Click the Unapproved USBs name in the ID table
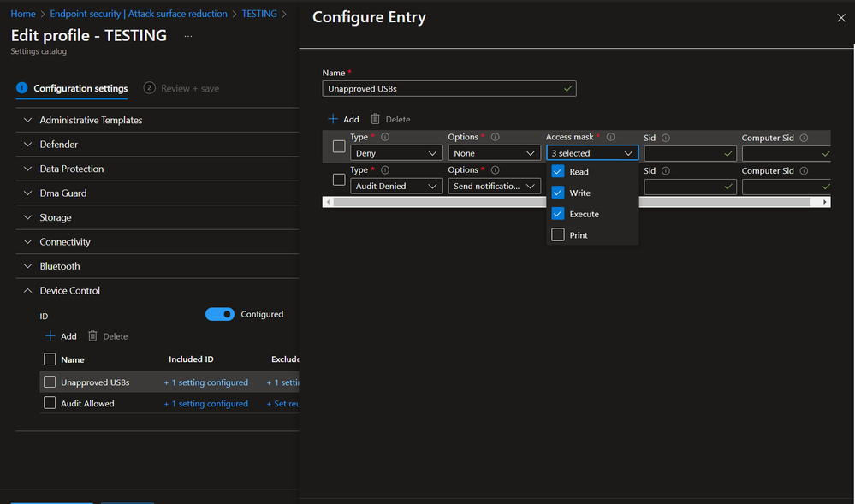855x504 pixels. 95,382
